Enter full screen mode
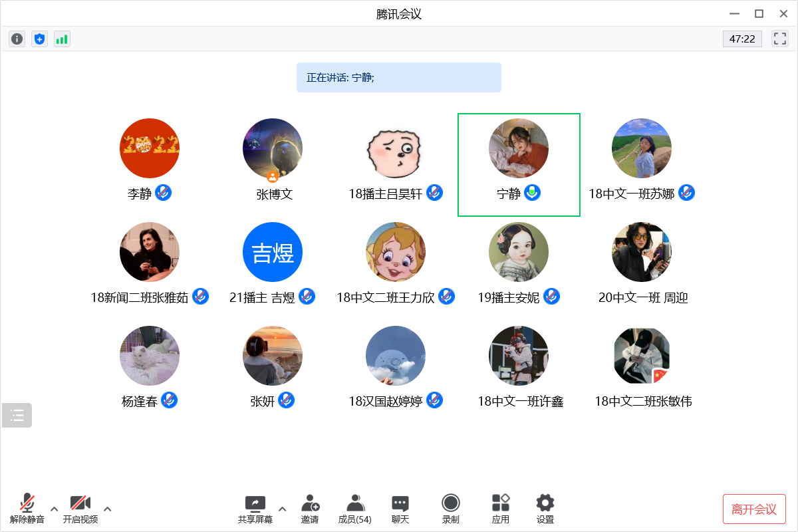The image size is (798, 532). pos(779,39)
